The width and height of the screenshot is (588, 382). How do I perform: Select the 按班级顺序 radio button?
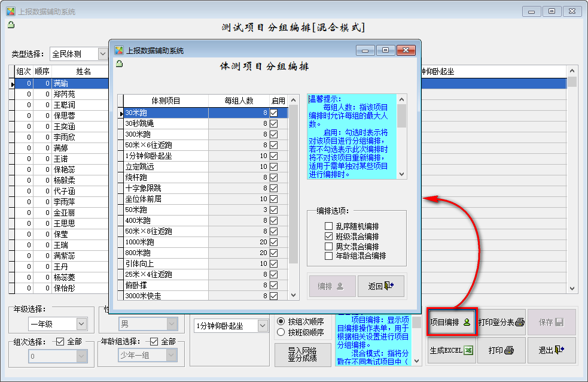coord(281,332)
